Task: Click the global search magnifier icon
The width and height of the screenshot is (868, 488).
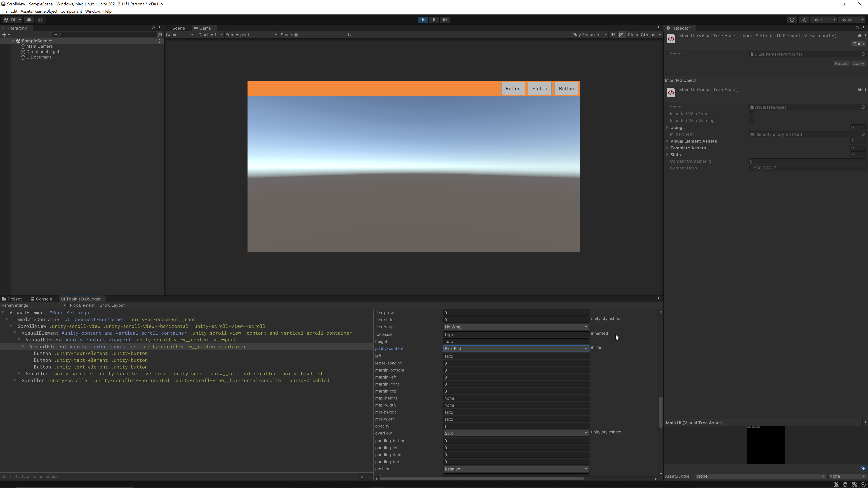Action: coord(804,19)
